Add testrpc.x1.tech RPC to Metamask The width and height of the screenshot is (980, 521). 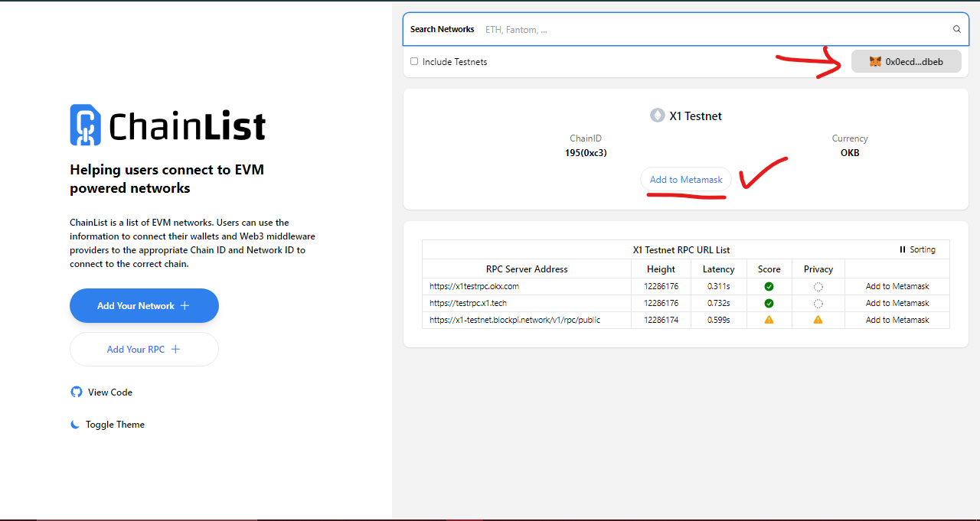click(897, 303)
